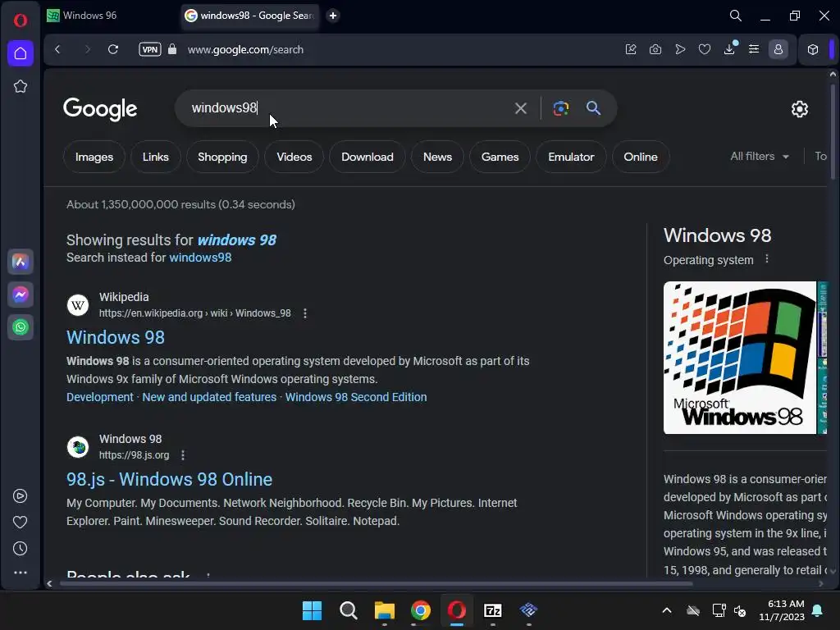Select the Online filter chip
Image resolution: width=840 pixels, height=630 pixels.
tap(641, 157)
